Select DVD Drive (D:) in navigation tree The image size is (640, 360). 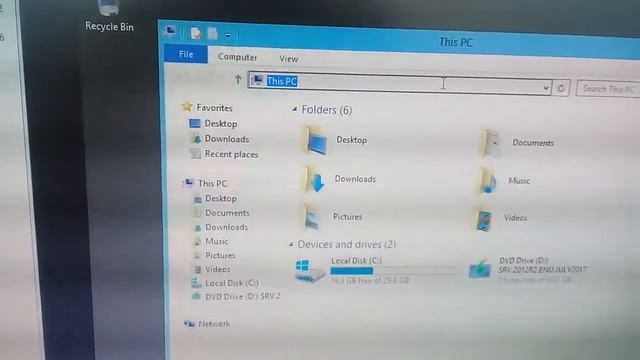(x=242, y=296)
